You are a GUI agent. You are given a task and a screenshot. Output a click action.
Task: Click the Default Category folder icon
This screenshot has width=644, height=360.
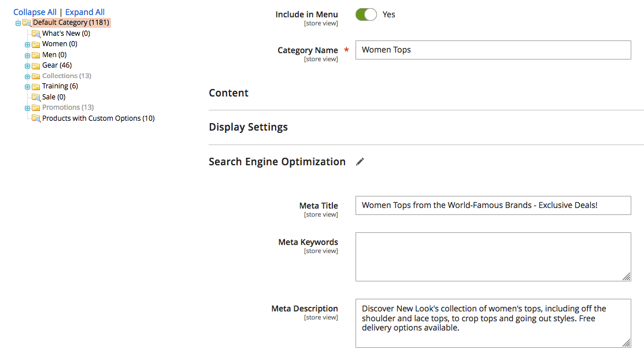[27, 22]
